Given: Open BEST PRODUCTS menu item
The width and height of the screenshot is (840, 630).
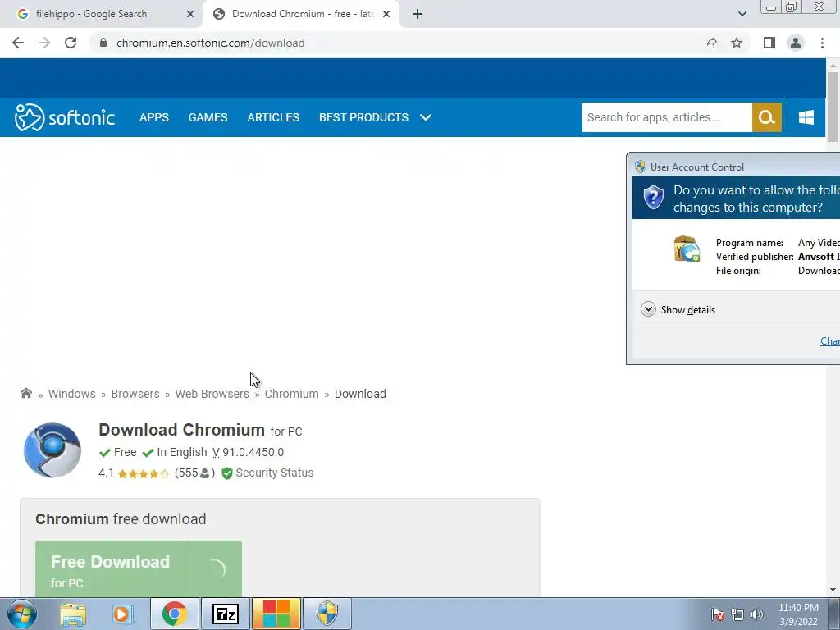Looking at the screenshot, I should point(363,117).
